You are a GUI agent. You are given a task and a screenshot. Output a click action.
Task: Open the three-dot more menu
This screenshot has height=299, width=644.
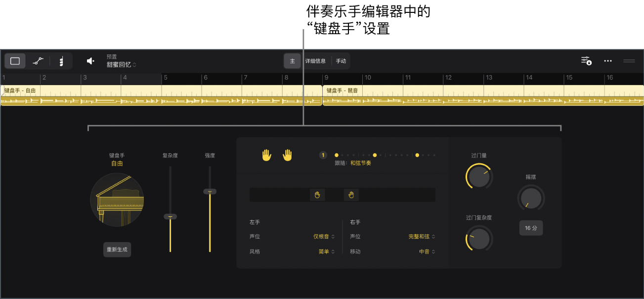608,61
